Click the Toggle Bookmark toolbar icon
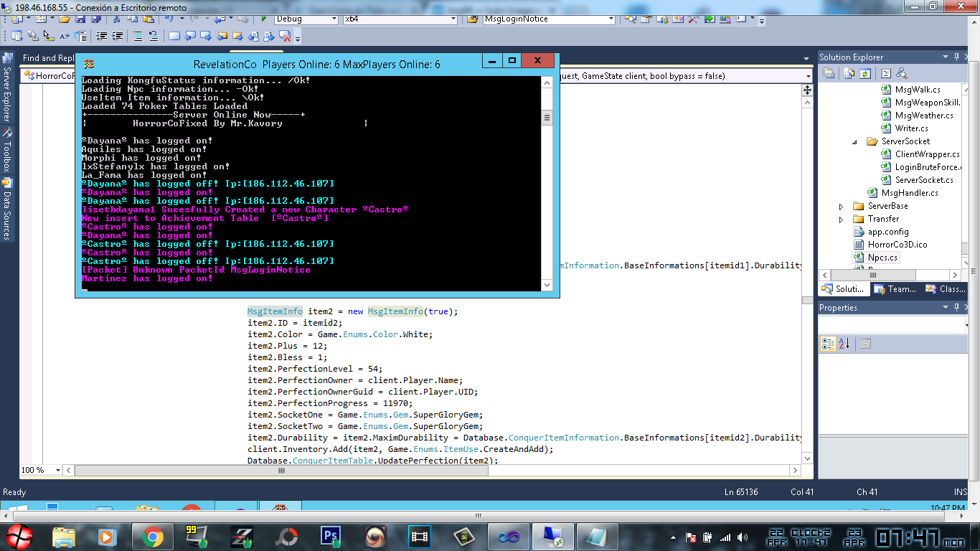 174,36
